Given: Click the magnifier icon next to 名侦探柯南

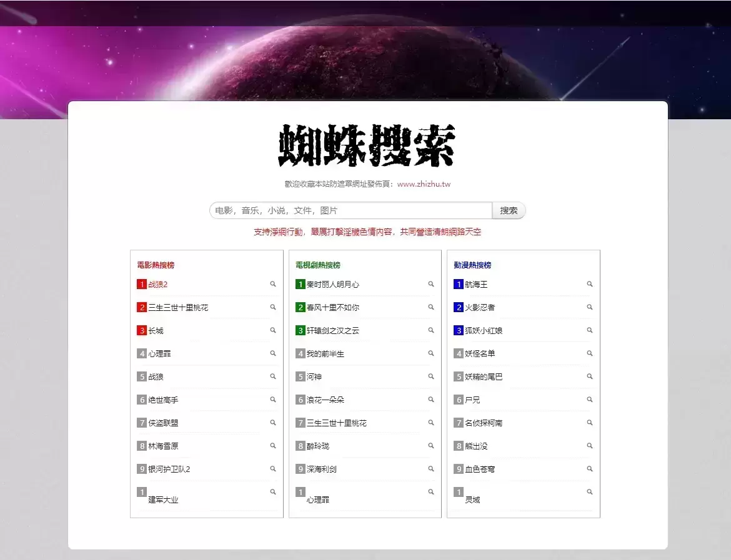Looking at the screenshot, I should (x=589, y=423).
